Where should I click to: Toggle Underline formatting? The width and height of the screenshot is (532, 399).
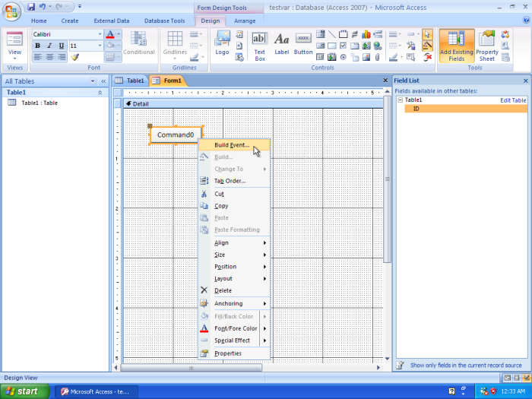[x=62, y=46]
